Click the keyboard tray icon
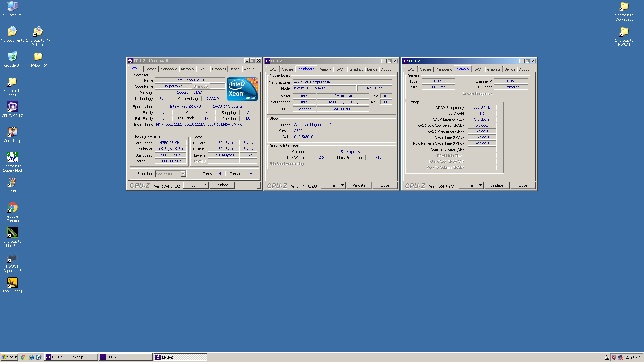Viewport: 644px width, 362px height. point(607,357)
